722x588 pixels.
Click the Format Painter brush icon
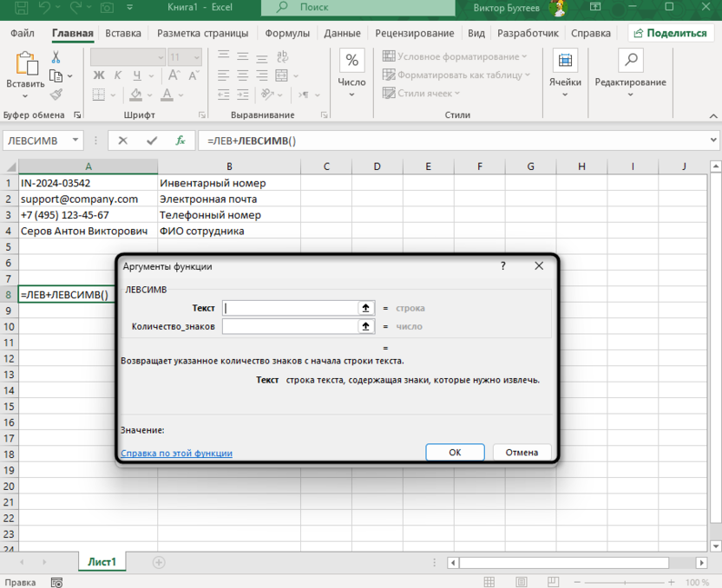[56, 95]
